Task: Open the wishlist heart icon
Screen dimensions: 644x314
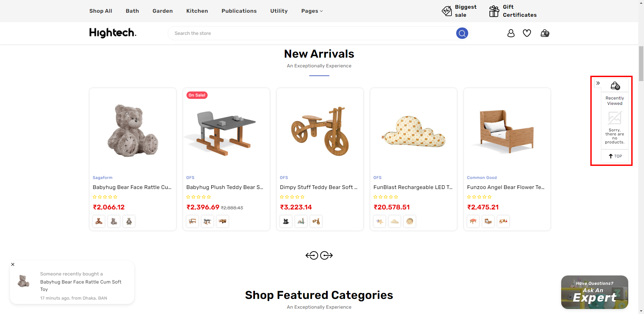Action: [x=527, y=33]
